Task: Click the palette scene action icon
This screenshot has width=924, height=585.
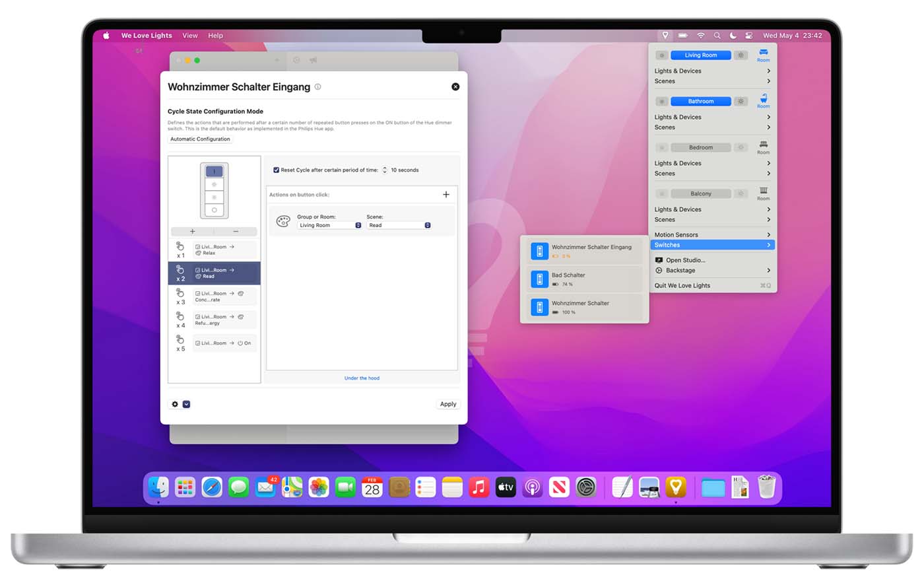Action: 283,221
